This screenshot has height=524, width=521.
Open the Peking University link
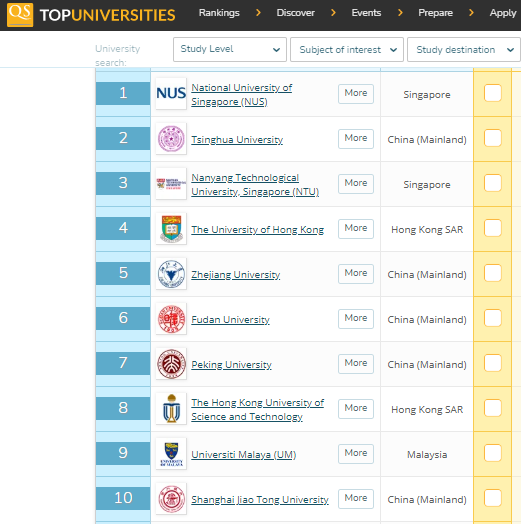pyautogui.click(x=231, y=364)
